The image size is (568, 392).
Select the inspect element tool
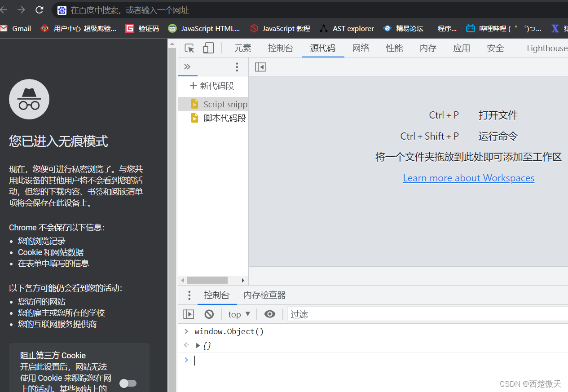tap(189, 48)
